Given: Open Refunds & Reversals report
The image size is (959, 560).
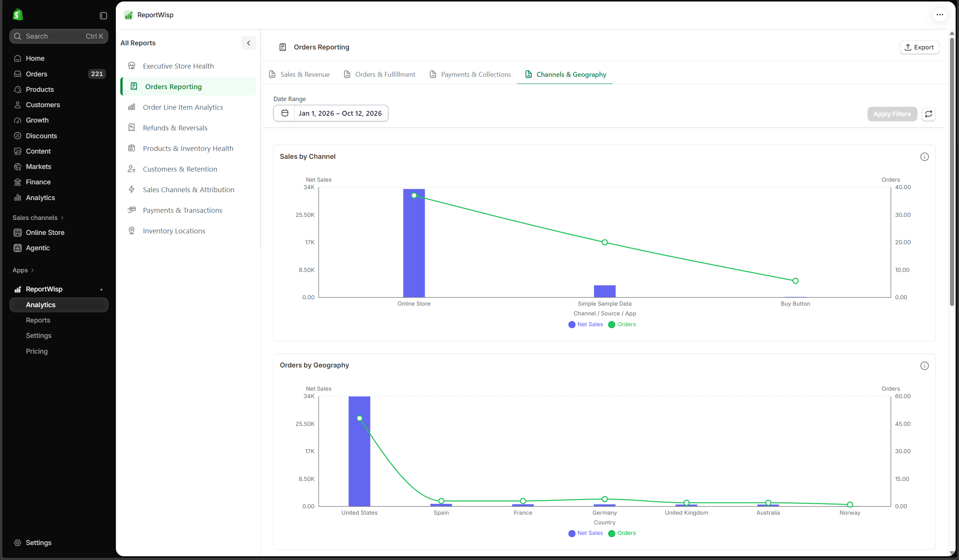Looking at the screenshot, I should [188, 128].
